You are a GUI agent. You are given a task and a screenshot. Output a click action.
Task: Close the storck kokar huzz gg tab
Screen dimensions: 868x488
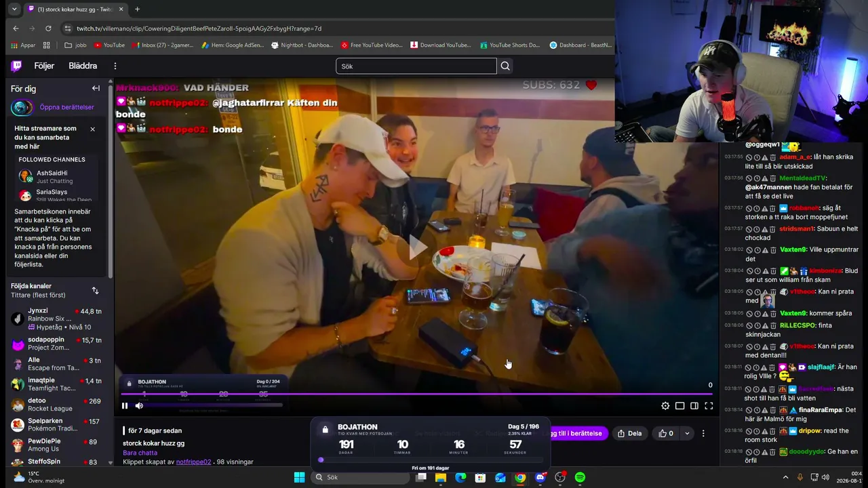click(121, 9)
